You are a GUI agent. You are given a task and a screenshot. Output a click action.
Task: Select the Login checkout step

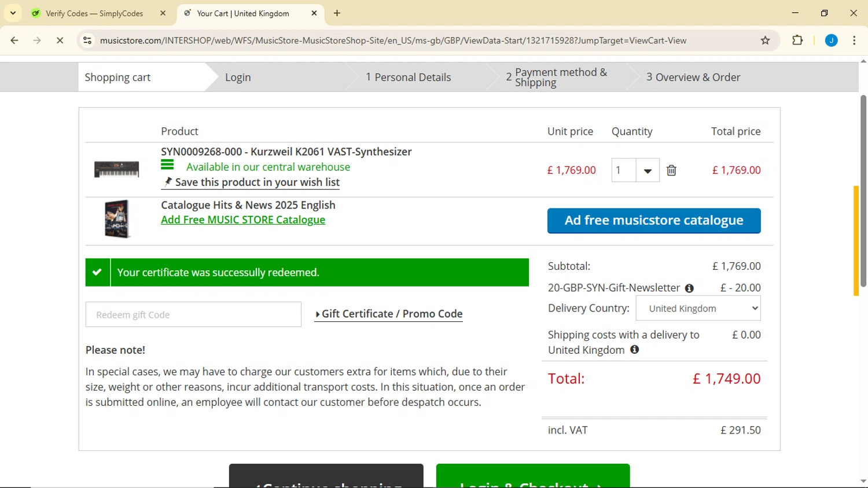point(238,77)
